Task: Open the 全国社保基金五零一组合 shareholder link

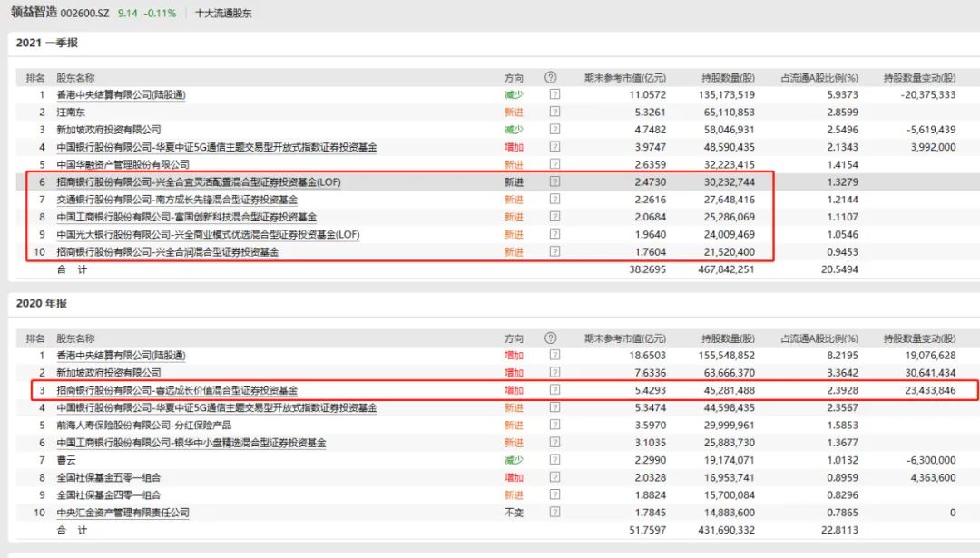Action: tap(108, 477)
